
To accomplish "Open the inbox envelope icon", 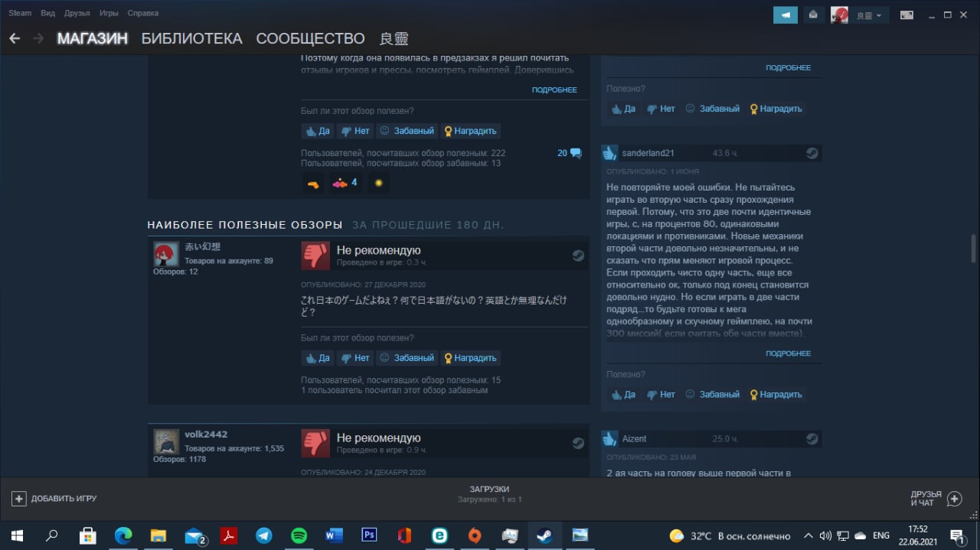I will point(813,15).
